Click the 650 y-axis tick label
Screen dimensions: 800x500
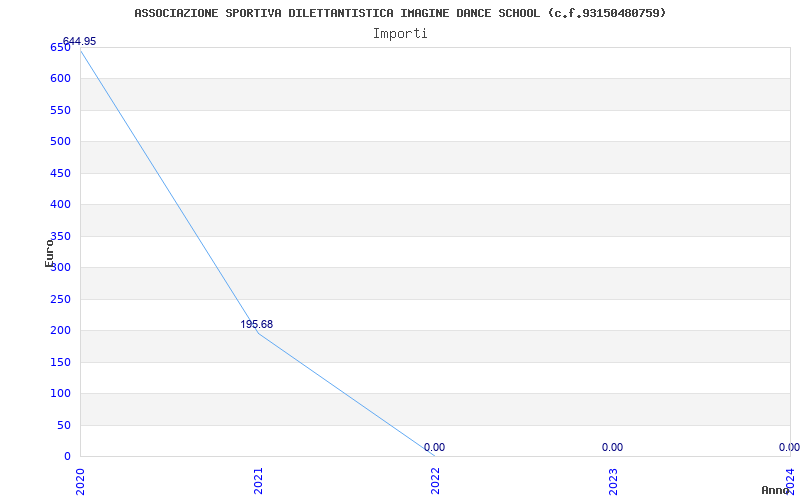60,47
